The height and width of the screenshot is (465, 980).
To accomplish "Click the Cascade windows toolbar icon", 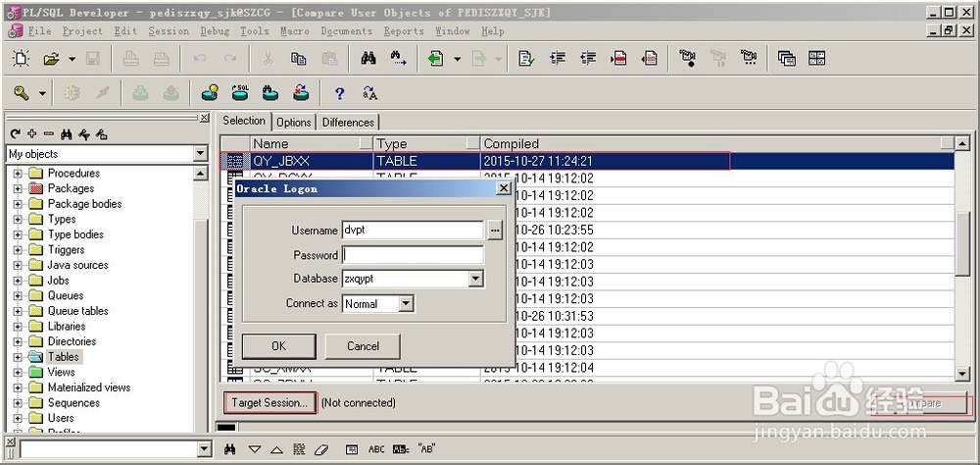I will click(x=786, y=59).
